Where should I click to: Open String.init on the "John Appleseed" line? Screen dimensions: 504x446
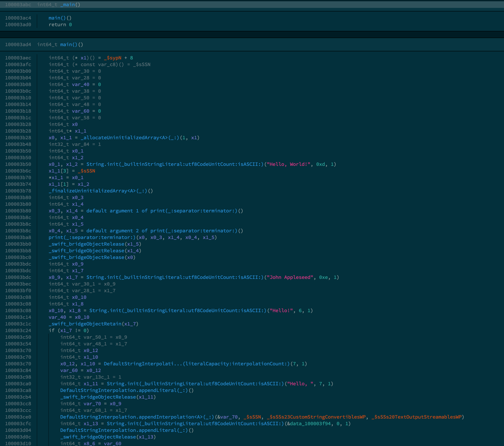(x=175, y=277)
